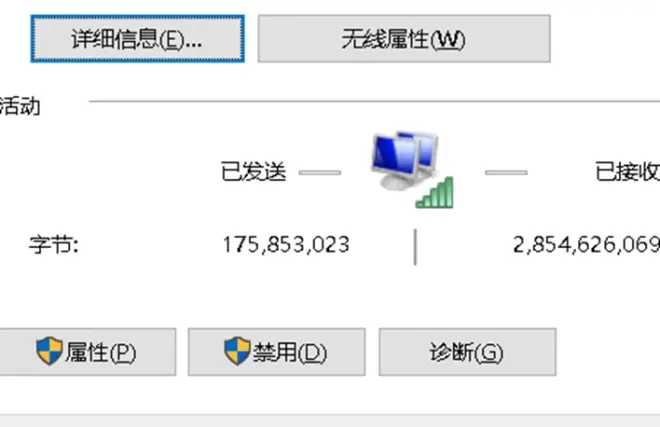660x427 pixels.
Task: Click the sent bytes value 175,853,023
Action: point(286,245)
